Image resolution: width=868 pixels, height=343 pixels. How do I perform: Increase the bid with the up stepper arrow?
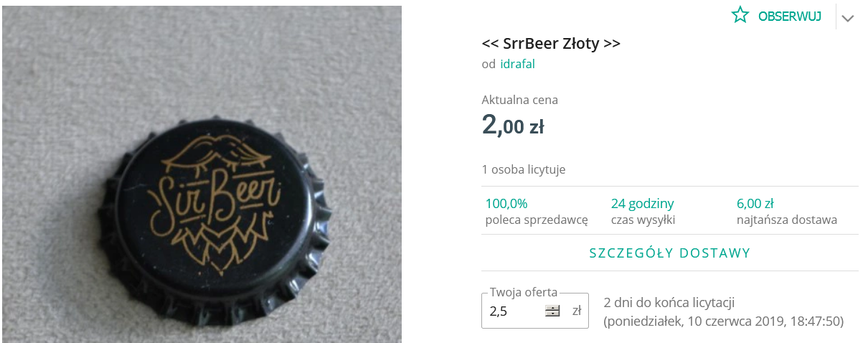coord(552,308)
